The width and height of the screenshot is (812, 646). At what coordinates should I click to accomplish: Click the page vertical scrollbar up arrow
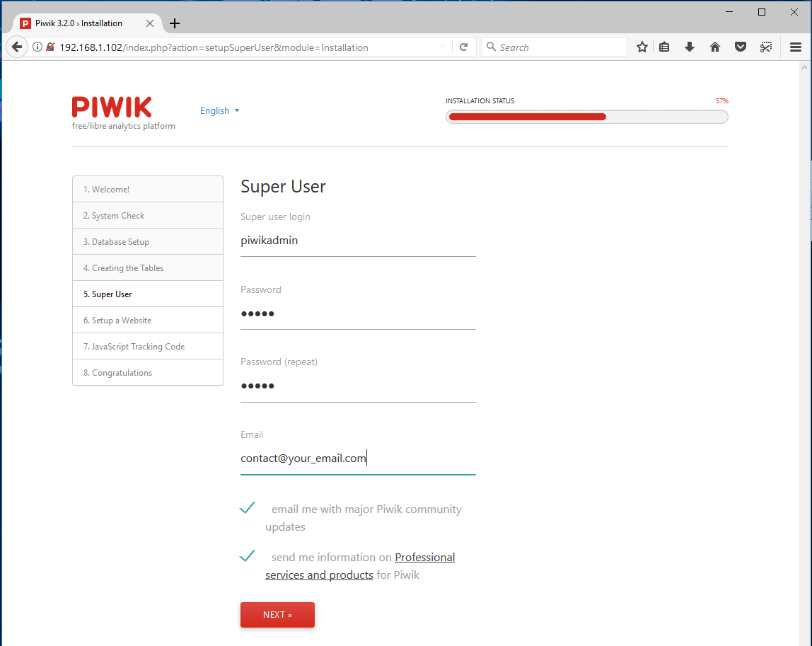804,67
